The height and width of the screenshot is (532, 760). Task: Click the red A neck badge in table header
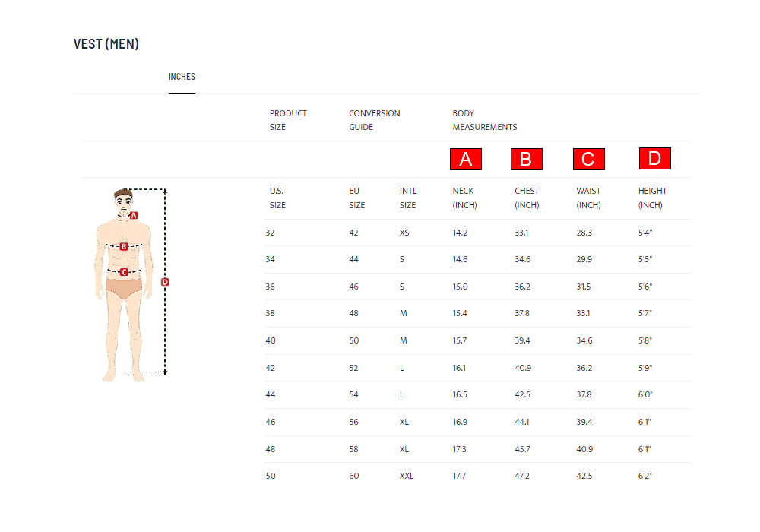click(466, 159)
